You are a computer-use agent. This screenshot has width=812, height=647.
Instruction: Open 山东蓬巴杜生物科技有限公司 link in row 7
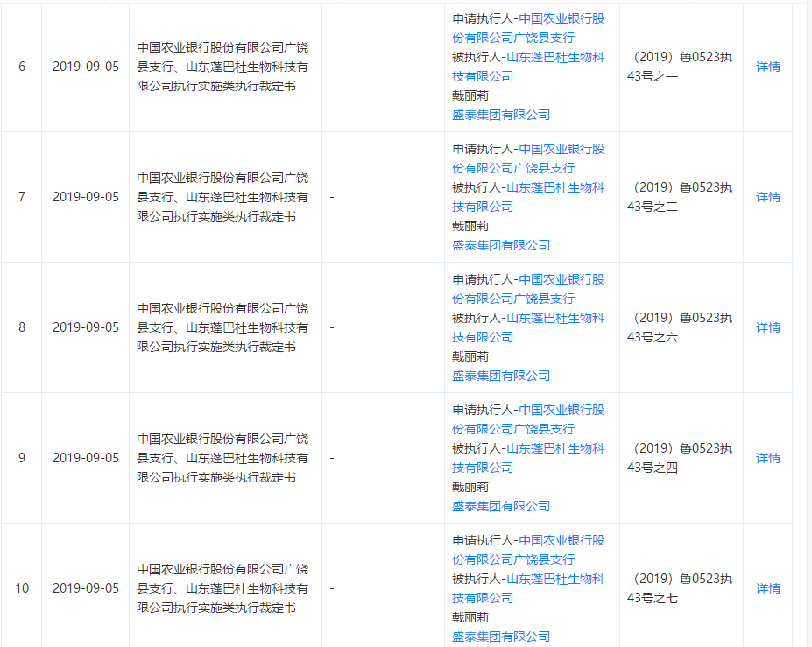[528, 197]
